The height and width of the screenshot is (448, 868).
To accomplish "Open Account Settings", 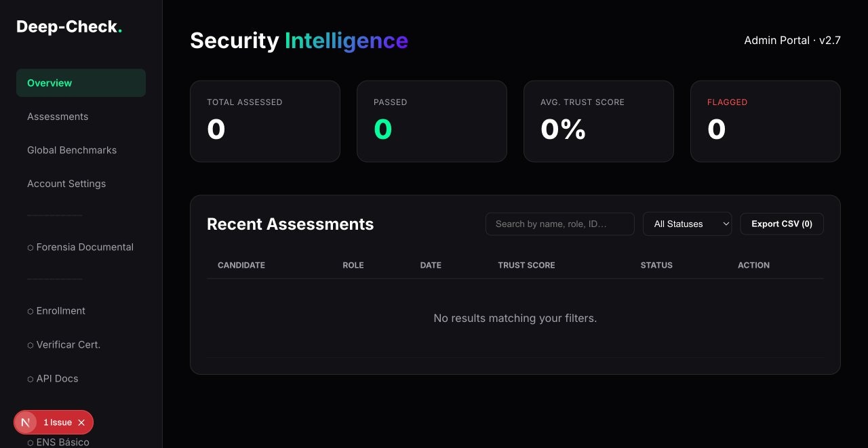I will tap(66, 184).
